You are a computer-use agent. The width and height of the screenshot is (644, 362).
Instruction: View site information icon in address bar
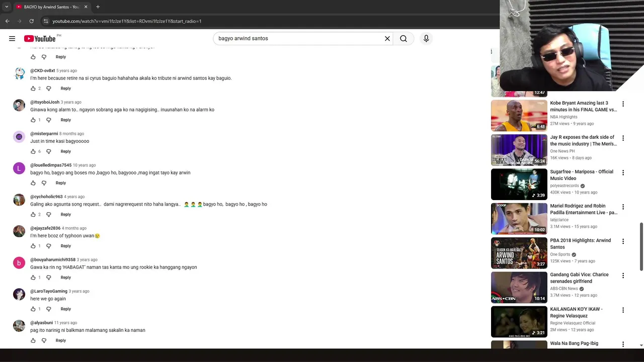click(46, 21)
